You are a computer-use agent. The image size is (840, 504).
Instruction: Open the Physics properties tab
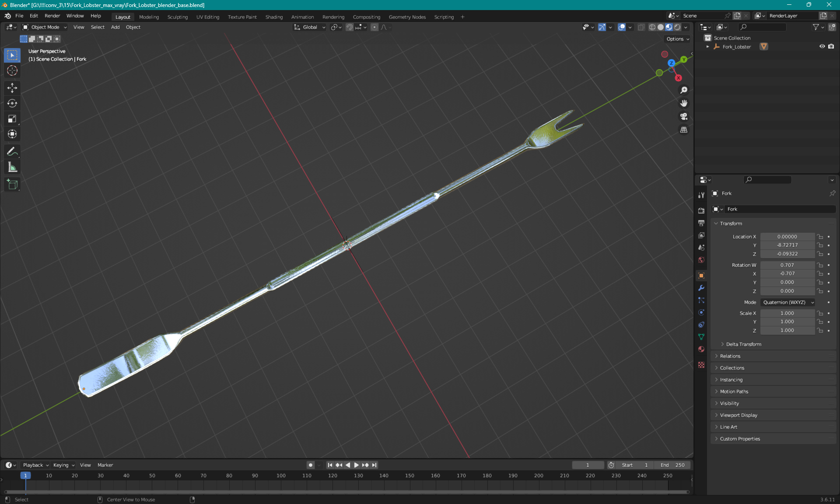(x=701, y=312)
